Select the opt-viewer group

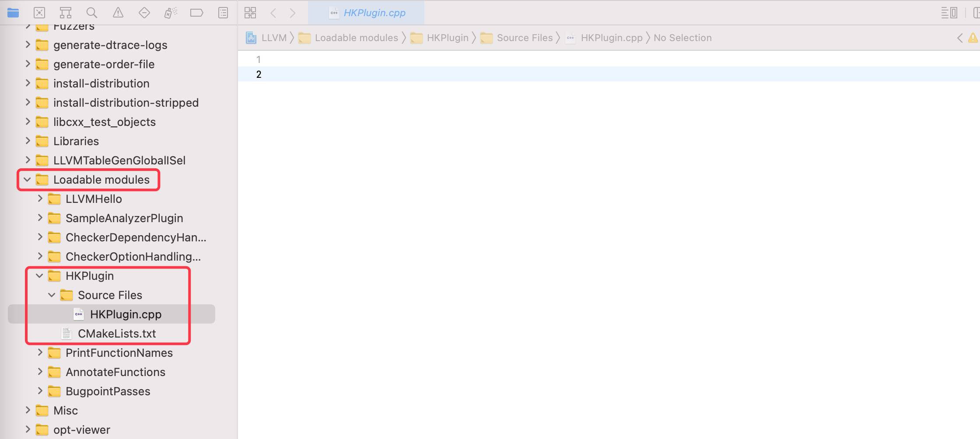(x=82, y=430)
